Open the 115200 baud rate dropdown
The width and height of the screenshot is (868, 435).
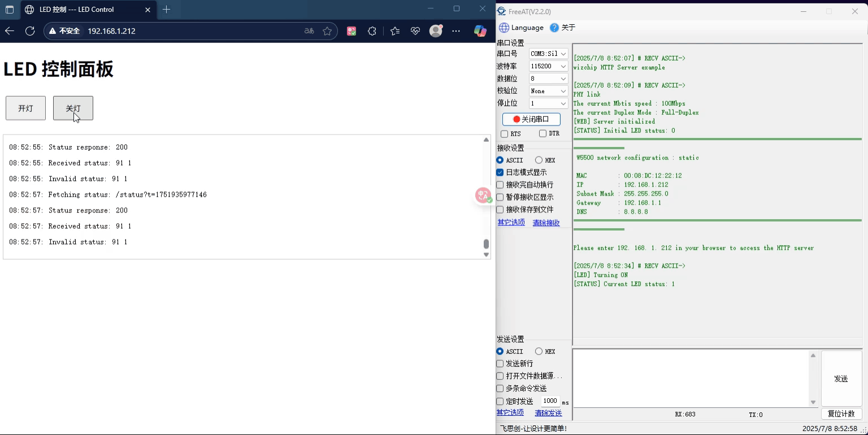click(x=548, y=66)
